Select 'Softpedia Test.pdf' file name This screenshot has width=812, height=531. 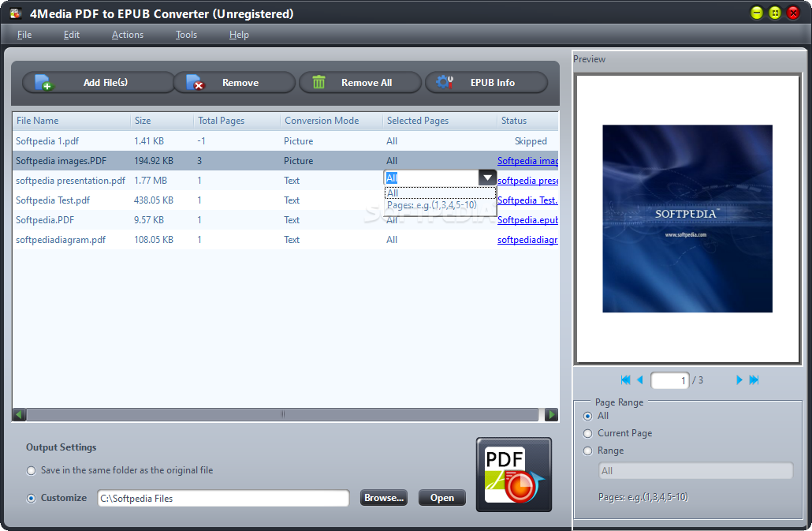coord(53,200)
